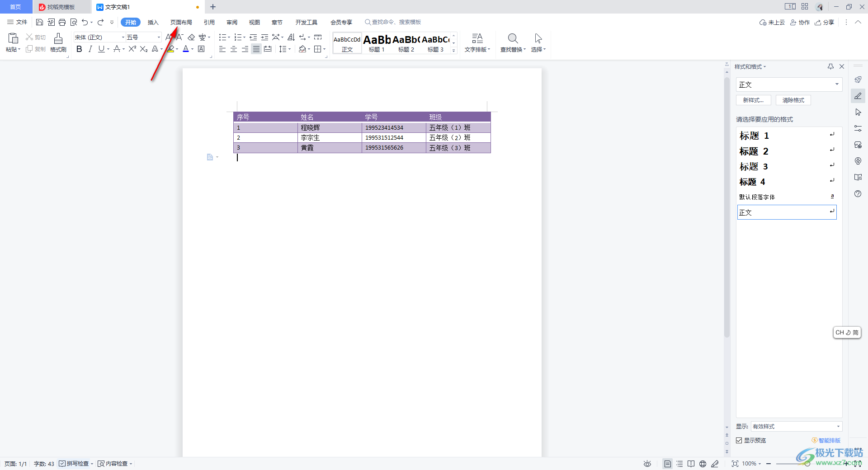Open the current style combo box in pane
This screenshot has height=470, width=868.
[789, 85]
